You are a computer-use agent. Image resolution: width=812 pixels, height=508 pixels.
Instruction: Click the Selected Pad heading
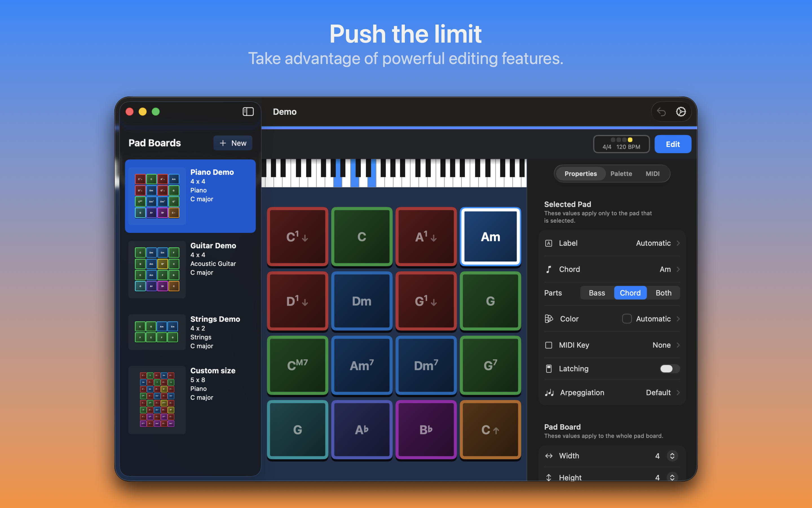click(567, 204)
